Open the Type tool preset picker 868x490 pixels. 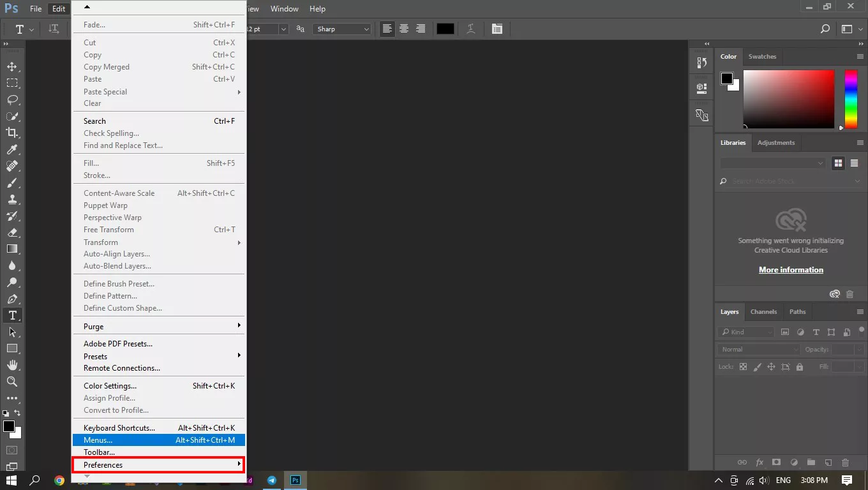click(25, 29)
